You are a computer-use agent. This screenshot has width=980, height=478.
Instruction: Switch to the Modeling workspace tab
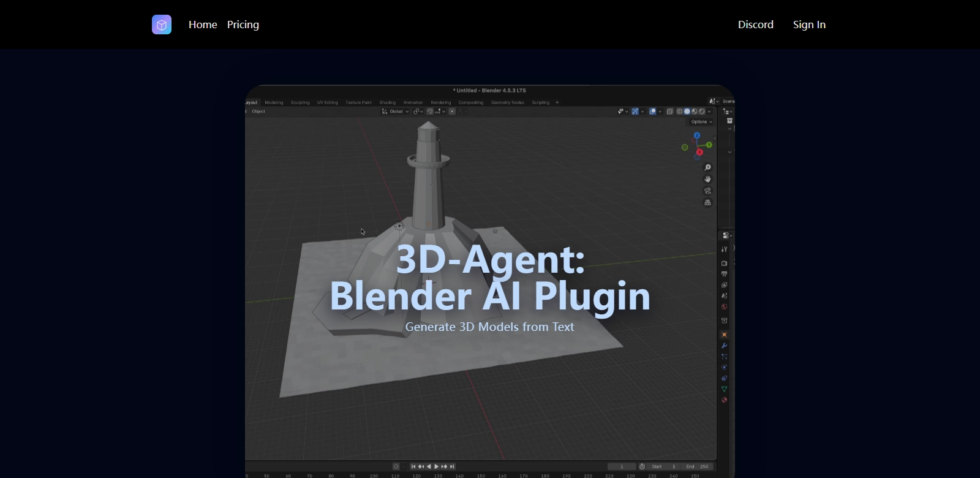[x=274, y=102]
